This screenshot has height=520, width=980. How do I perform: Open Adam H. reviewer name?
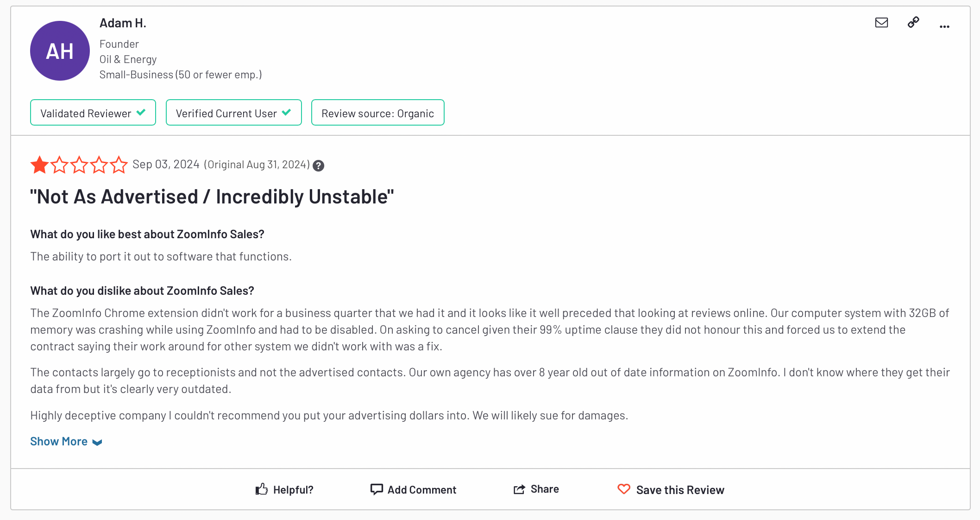pyautogui.click(x=123, y=23)
